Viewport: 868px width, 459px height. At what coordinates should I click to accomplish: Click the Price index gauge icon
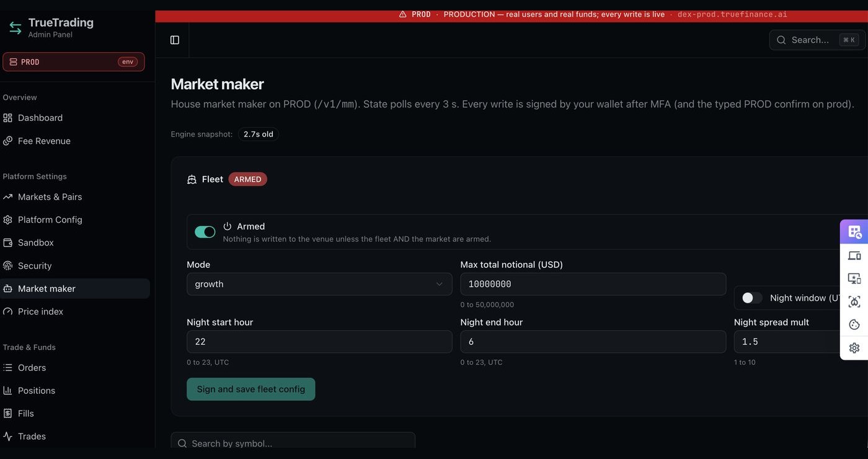coord(7,311)
